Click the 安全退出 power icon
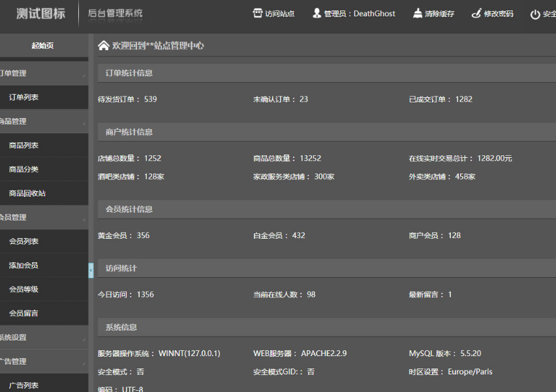Viewport: 556px width, 392px height. click(536, 12)
